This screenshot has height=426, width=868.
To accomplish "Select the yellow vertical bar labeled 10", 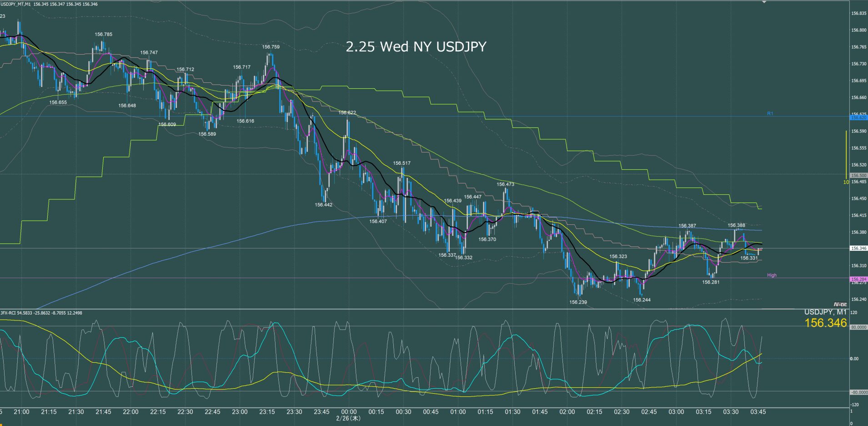I will coord(846,155).
